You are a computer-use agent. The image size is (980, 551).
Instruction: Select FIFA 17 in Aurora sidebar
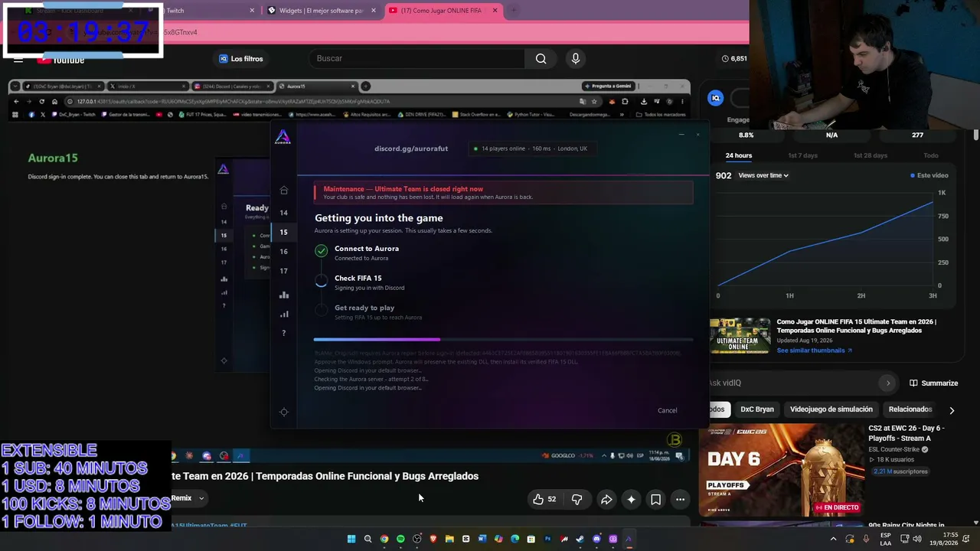tap(283, 271)
